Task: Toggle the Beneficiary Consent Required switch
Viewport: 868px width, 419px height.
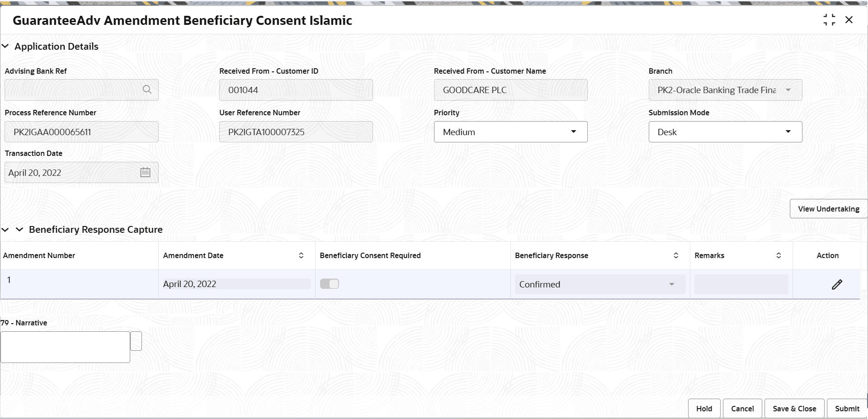Action: click(330, 284)
